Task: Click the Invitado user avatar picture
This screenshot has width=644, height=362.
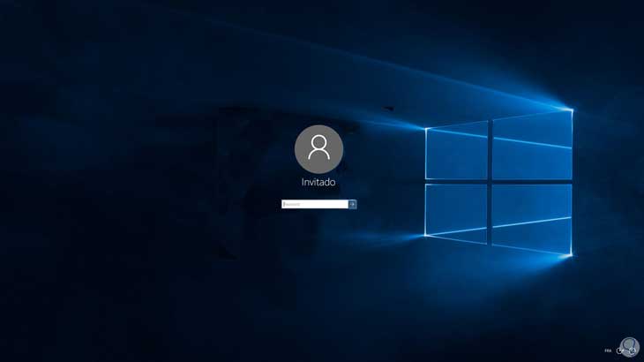Action: (318, 149)
